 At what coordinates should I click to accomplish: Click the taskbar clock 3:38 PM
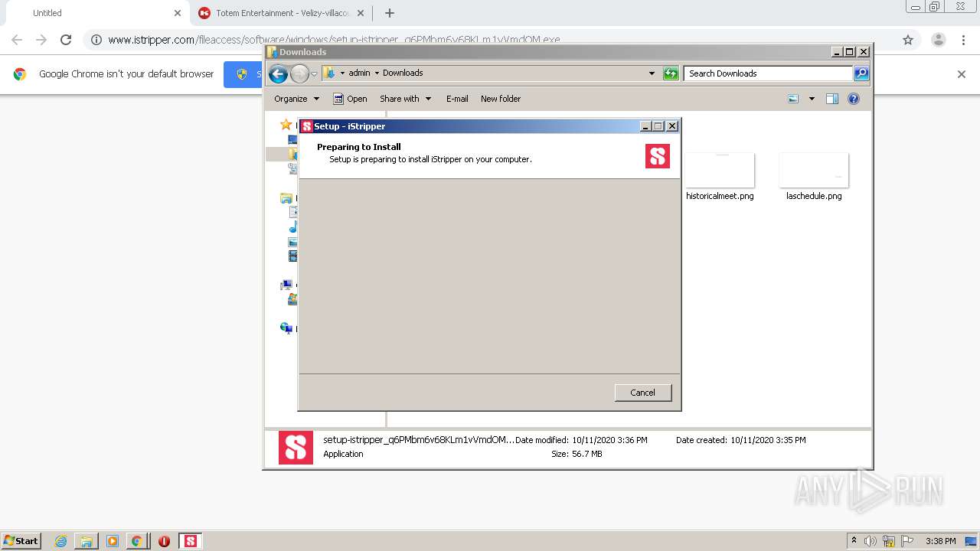pos(940,541)
